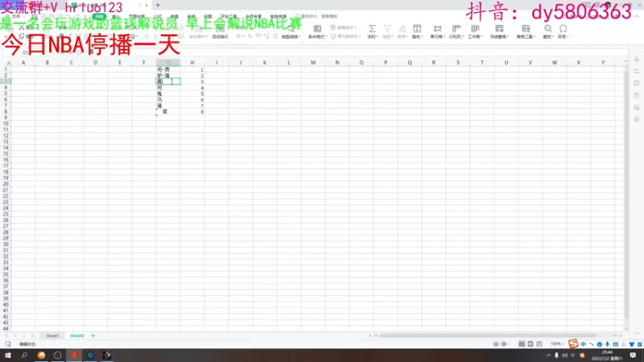Open the Data (数据) ribbon tab
Image resolution: width=644 pixels, height=362 pixels.
click(174, 16)
